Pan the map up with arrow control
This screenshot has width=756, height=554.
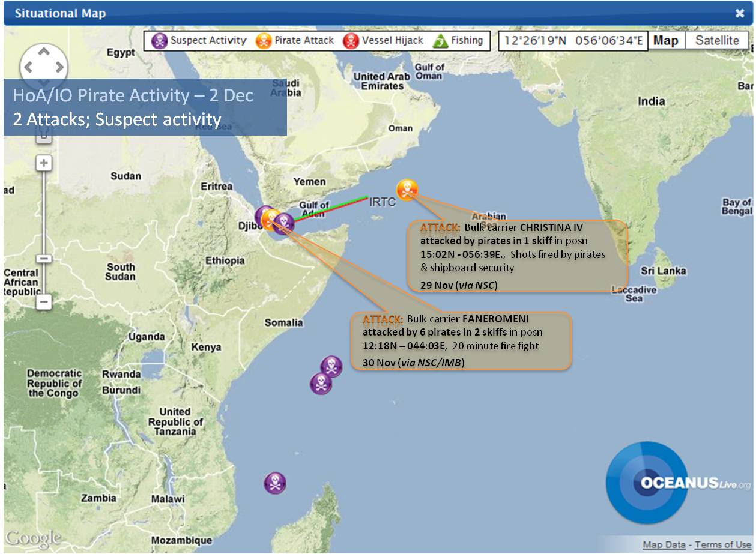(44, 52)
